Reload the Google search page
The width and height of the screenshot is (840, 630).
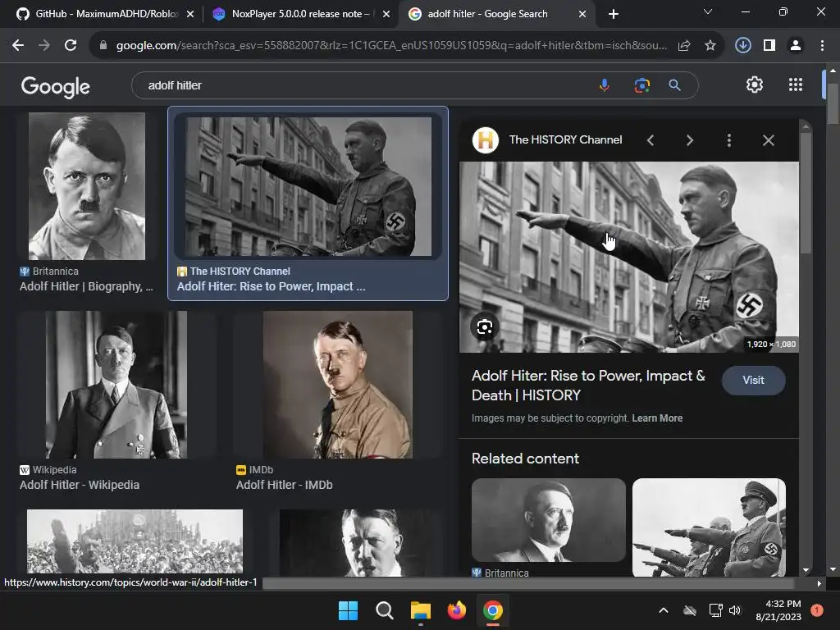[x=71, y=46]
